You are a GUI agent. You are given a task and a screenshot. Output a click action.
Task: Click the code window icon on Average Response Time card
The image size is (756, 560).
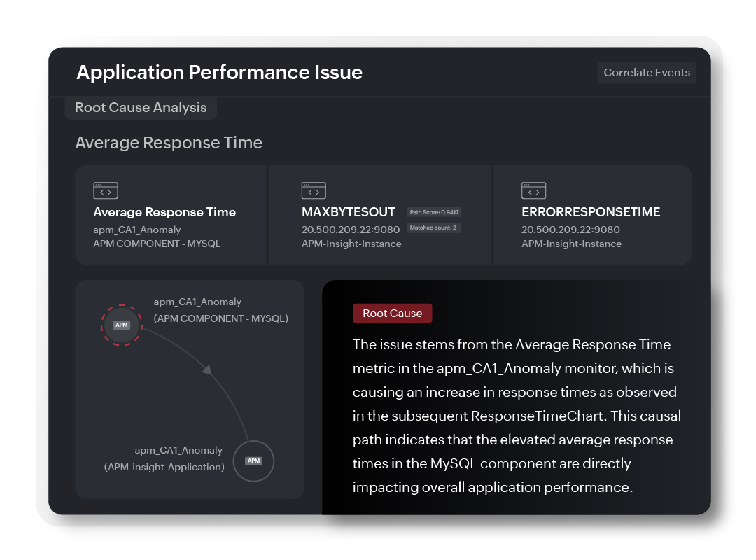[x=105, y=190]
